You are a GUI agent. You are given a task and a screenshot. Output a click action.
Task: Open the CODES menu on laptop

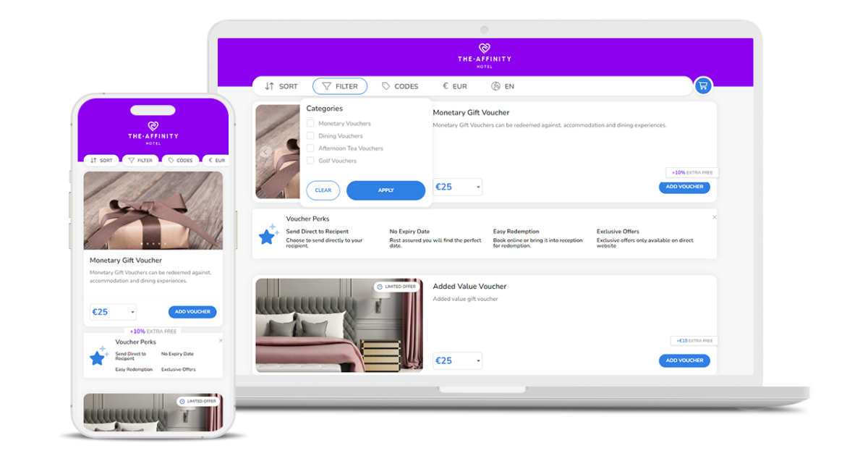click(400, 86)
